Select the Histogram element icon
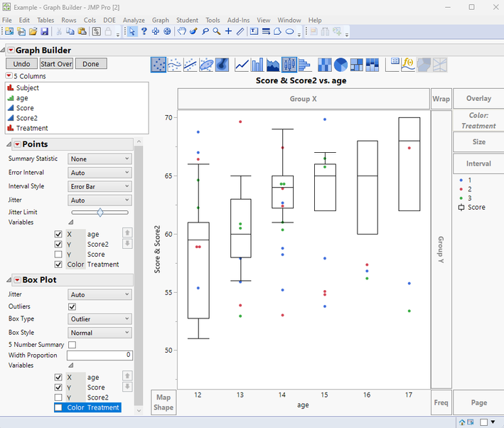The width and height of the screenshot is (504, 428). tap(304, 65)
